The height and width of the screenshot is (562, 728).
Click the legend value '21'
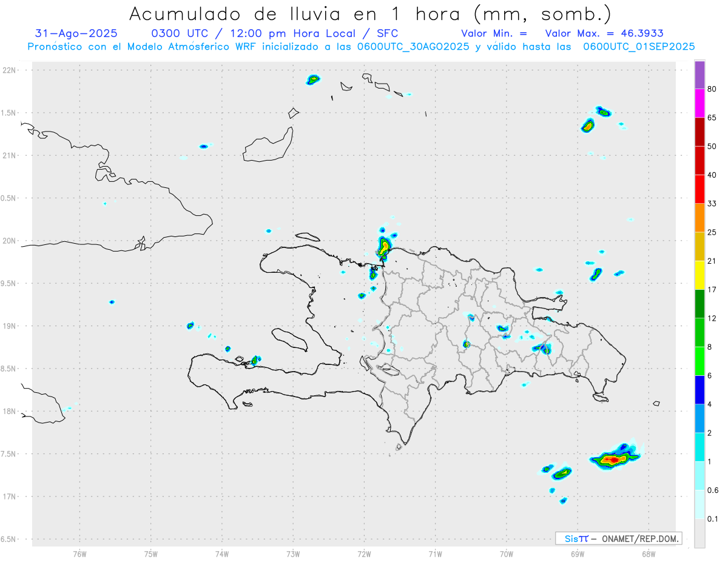(x=712, y=261)
